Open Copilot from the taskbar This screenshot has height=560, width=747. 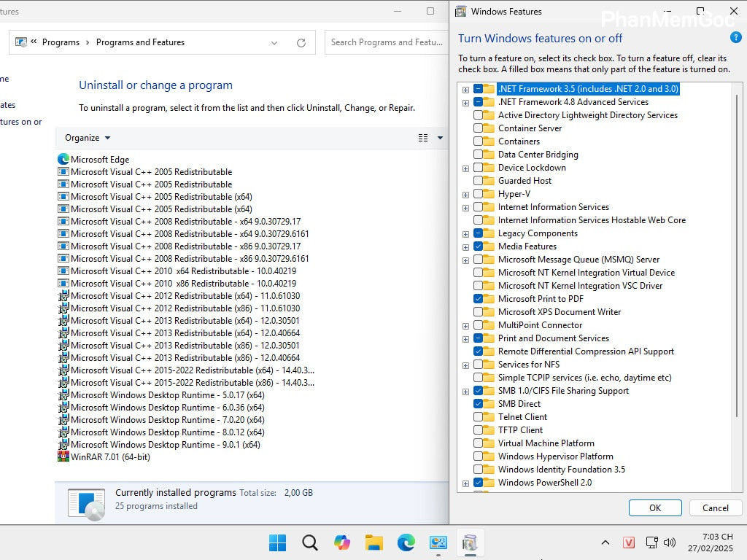pyautogui.click(x=341, y=542)
